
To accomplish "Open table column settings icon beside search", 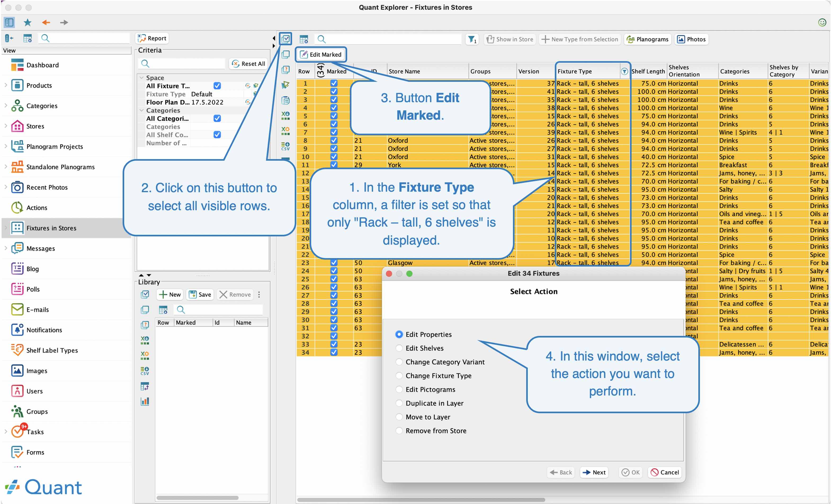I will point(303,39).
